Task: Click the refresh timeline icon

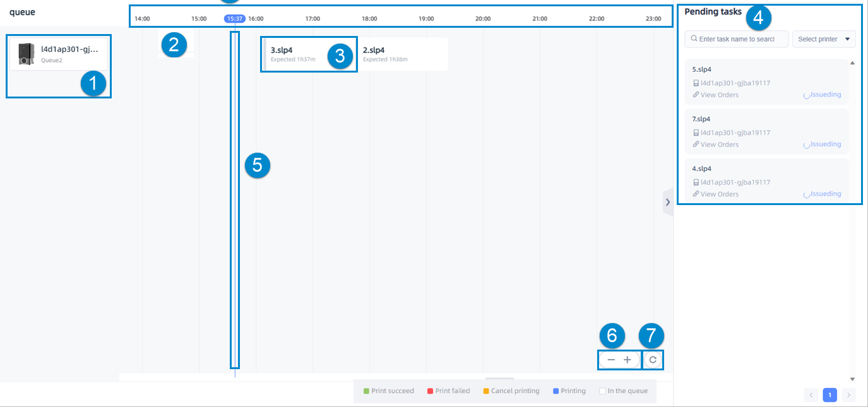Action: (x=653, y=360)
